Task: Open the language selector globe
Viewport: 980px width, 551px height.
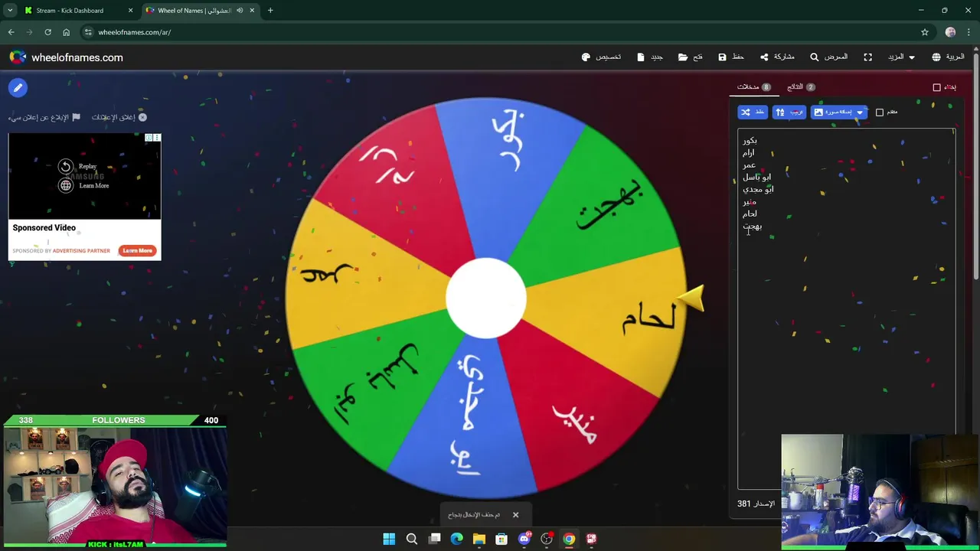Action: (948, 57)
